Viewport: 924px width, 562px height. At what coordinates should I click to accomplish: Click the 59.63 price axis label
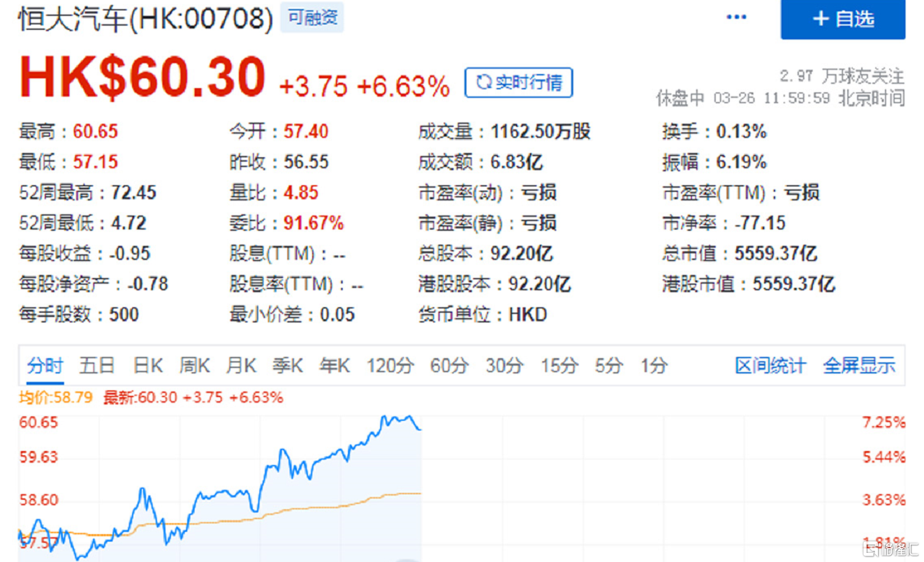[39, 457]
